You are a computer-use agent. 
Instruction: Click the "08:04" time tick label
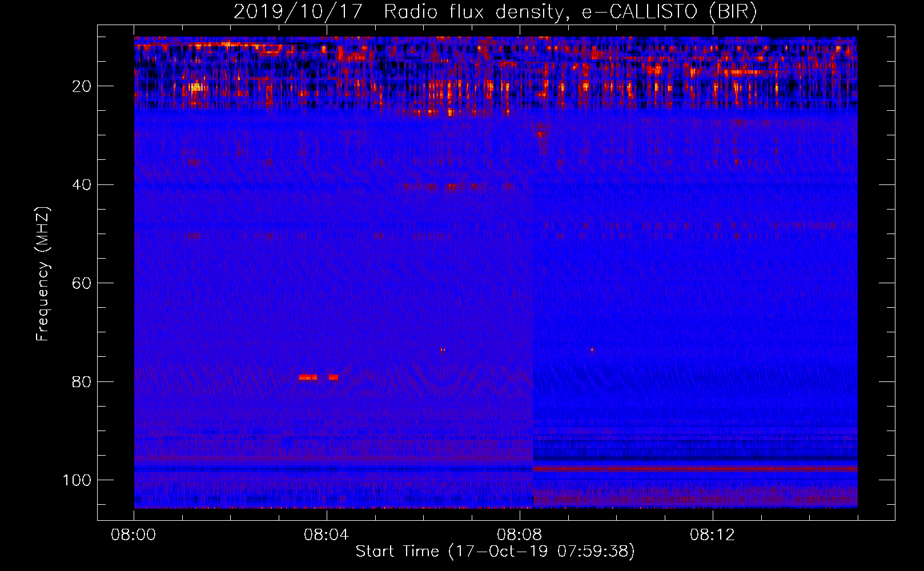[x=327, y=535]
